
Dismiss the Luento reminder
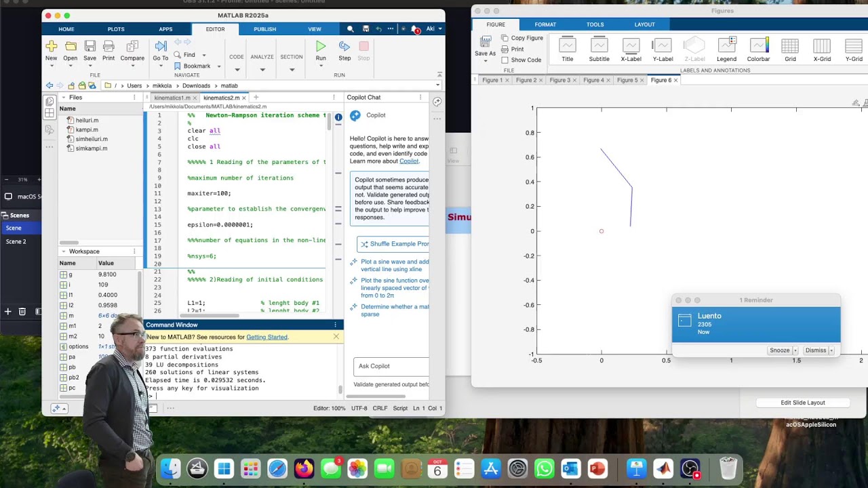[816, 350]
